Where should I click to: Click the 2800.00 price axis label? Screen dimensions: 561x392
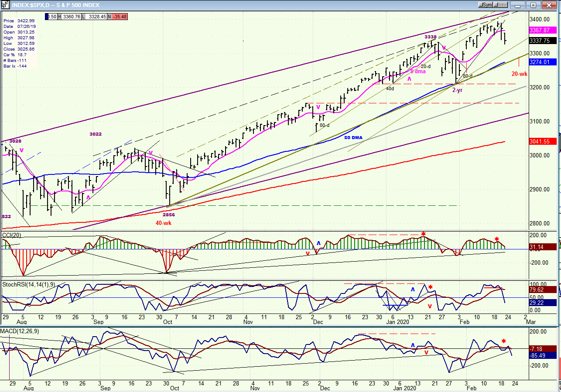[x=540, y=223]
